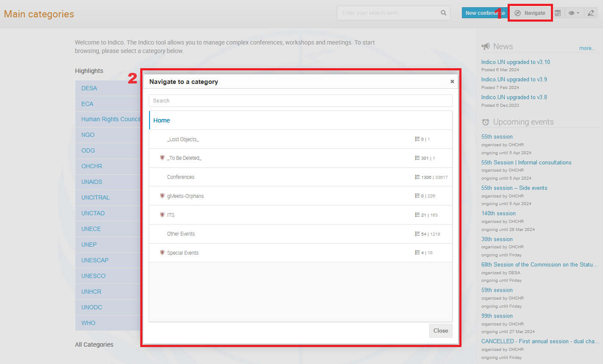The width and height of the screenshot is (603, 364).
Task: Open the 140th session event
Action: [x=498, y=213]
